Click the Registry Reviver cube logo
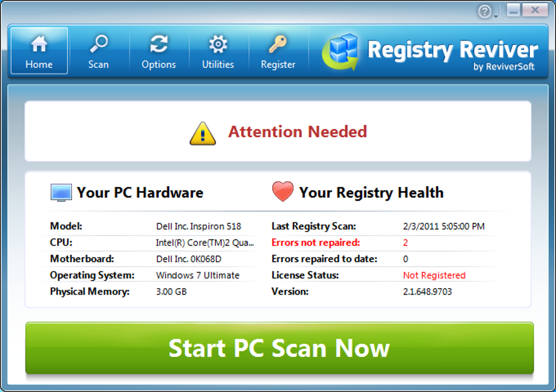 tap(341, 52)
